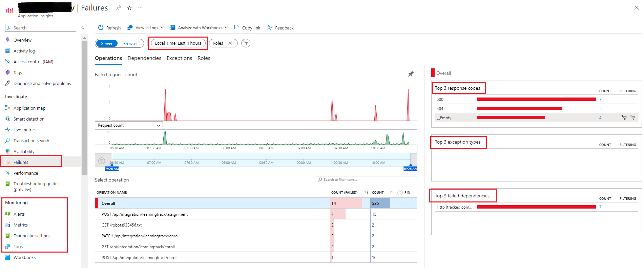Open Application map in sidebar
Viewport: 644px width, 280px height.
(x=29, y=108)
